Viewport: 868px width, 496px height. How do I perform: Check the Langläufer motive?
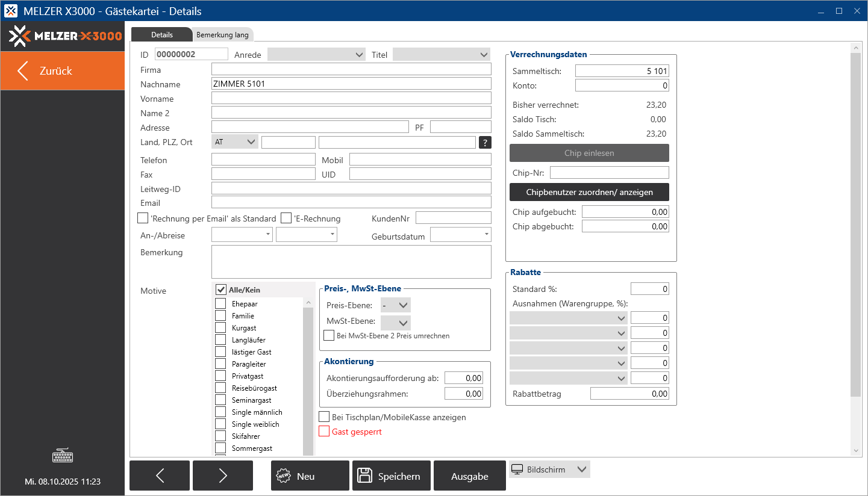tap(220, 339)
